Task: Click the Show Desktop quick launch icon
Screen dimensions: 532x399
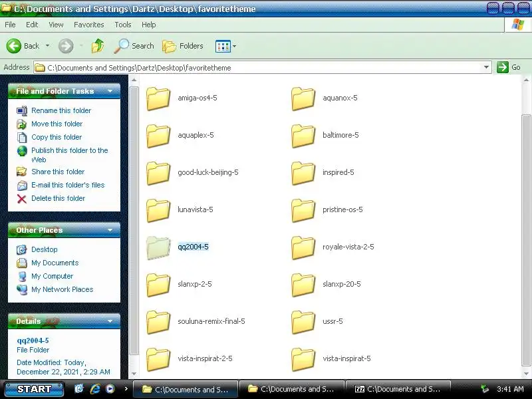Action: tap(78, 389)
